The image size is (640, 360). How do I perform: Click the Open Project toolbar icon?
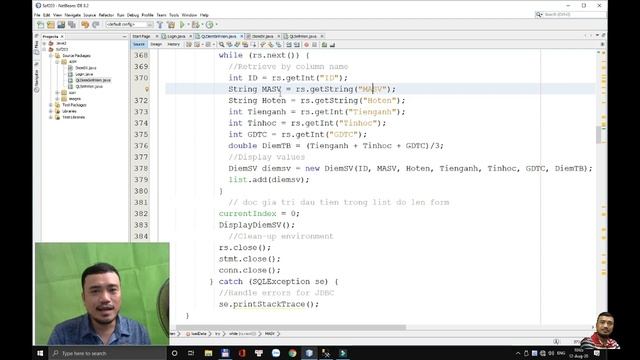[x=61, y=25]
